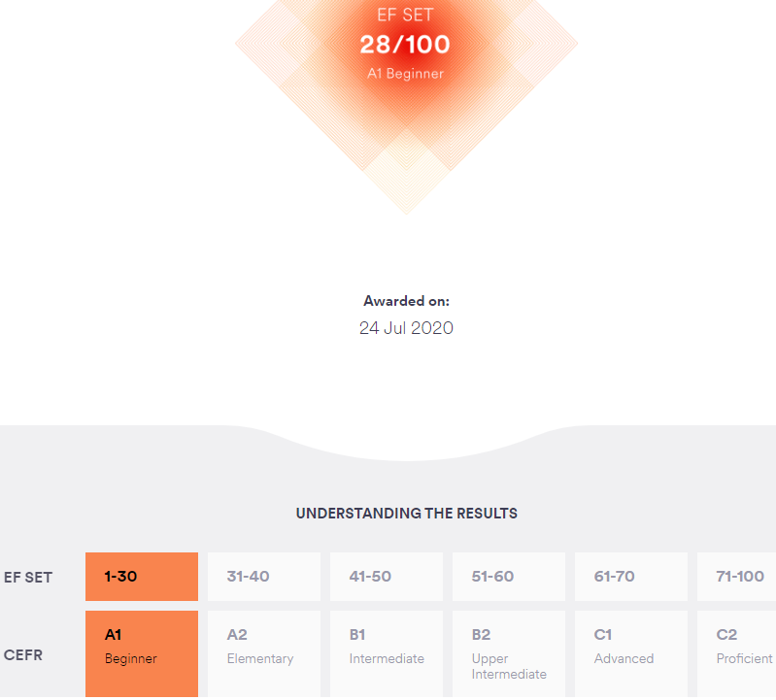Click the Understanding the Results heading
The height and width of the screenshot is (700, 776).
tap(406, 513)
